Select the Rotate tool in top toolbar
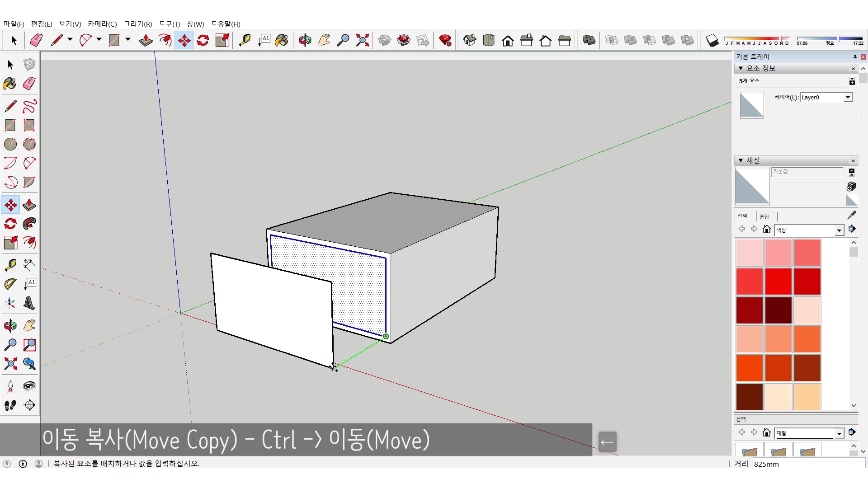The width and height of the screenshot is (868, 488). 203,41
